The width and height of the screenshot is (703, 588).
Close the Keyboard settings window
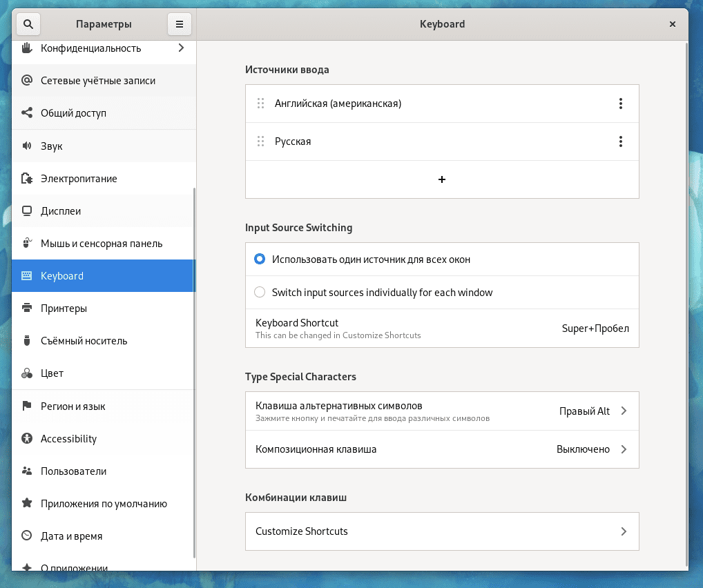pyautogui.click(x=672, y=24)
